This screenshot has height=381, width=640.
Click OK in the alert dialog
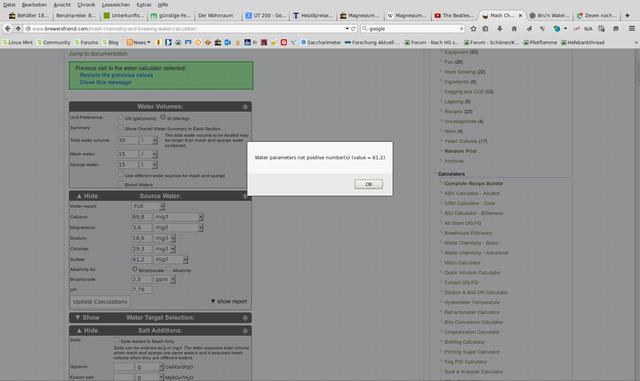pos(369,184)
